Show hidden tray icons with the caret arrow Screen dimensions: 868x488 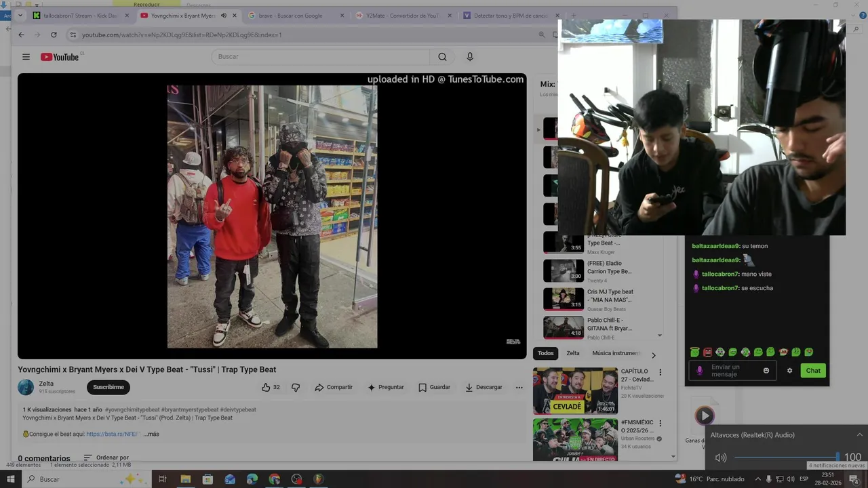coord(758,479)
